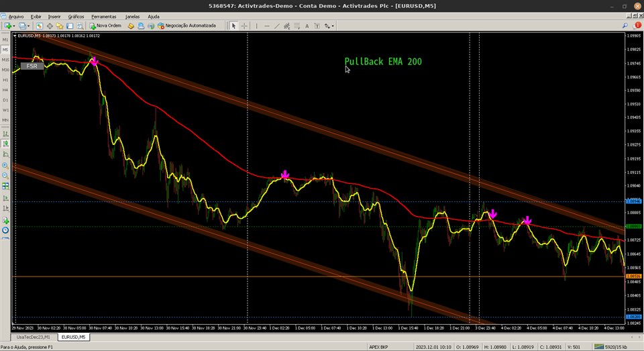644x351 pixels.
Task: Click APEX BKP status bar entry
Action: [378, 347]
